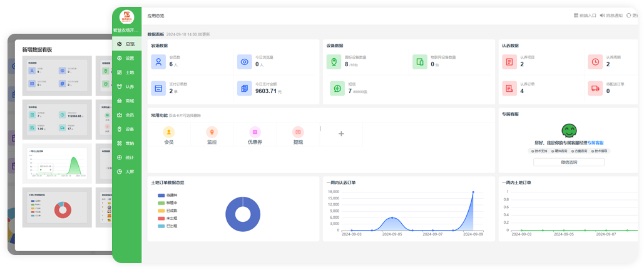This screenshot has height=270, width=644.
Task: Open the 大屏 big-screen sidebar item
Action: tap(126, 171)
